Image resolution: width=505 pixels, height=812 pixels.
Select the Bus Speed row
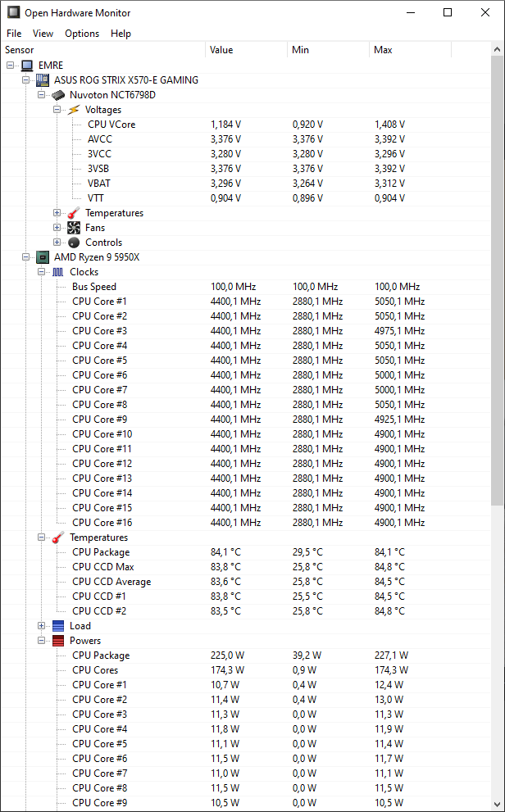pyautogui.click(x=245, y=287)
